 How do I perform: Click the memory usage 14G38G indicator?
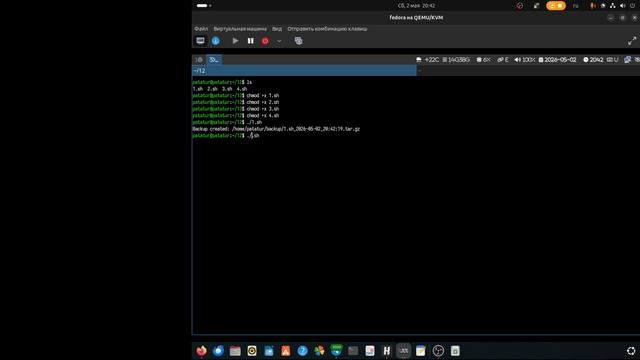456,60
